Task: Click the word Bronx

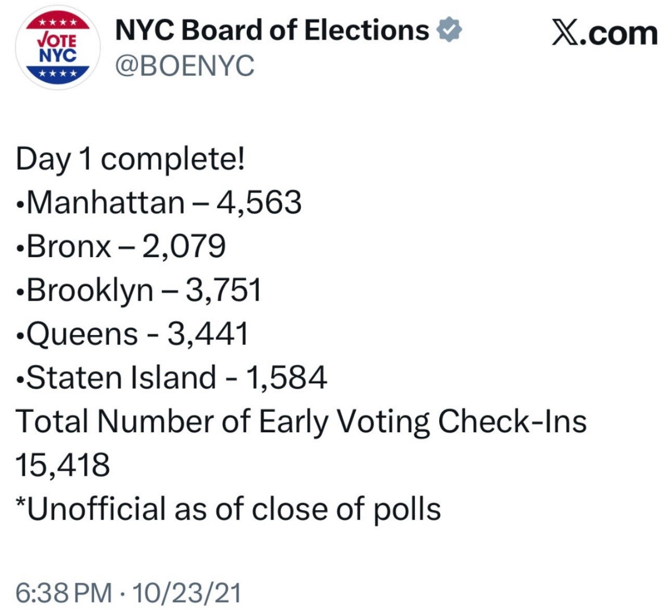Action: (x=69, y=247)
